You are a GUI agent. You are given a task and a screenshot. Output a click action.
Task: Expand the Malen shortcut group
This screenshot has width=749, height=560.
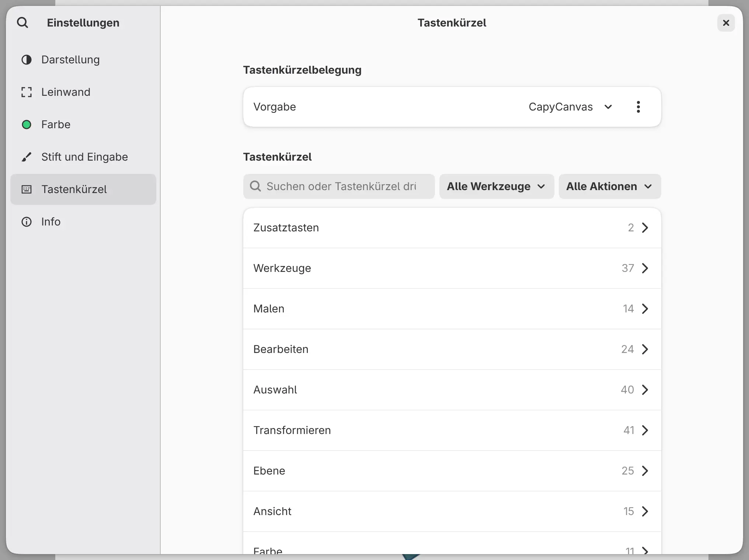452,309
